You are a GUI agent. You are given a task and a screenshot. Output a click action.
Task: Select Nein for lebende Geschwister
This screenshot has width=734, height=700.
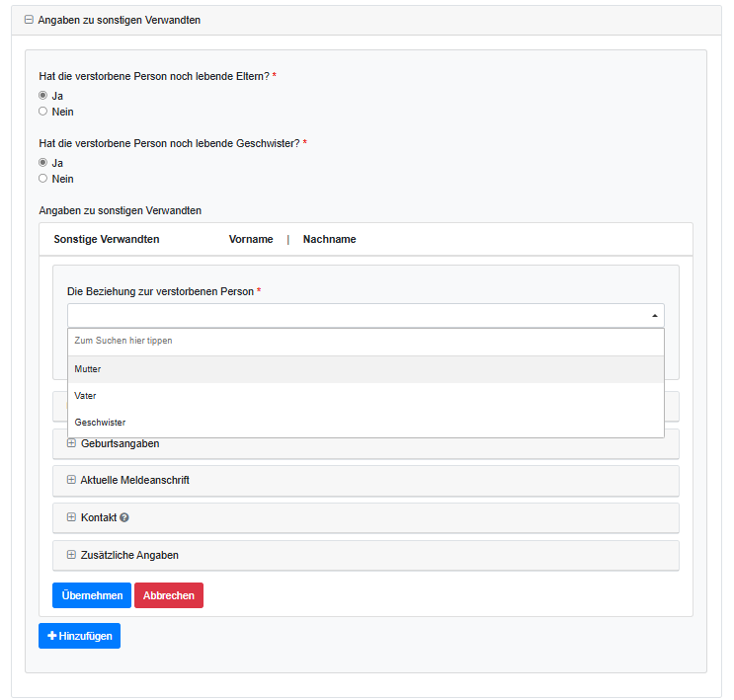pyautogui.click(x=42, y=179)
